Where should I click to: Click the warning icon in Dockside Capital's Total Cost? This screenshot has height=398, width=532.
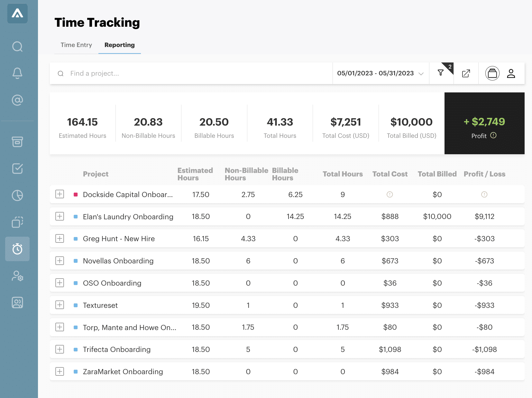[x=390, y=194]
